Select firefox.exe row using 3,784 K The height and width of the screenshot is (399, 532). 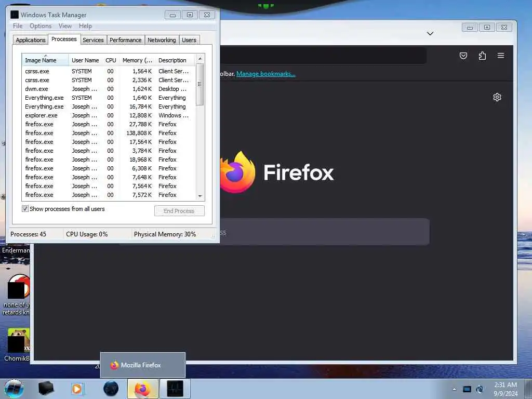(109, 151)
